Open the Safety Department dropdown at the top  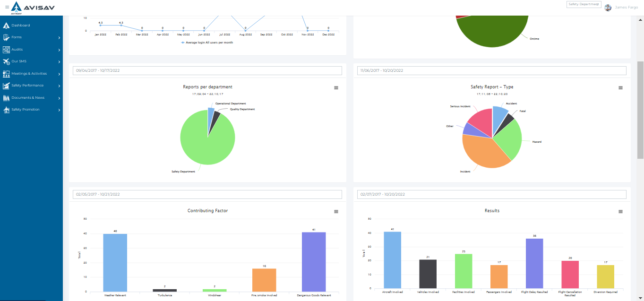tap(584, 4)
